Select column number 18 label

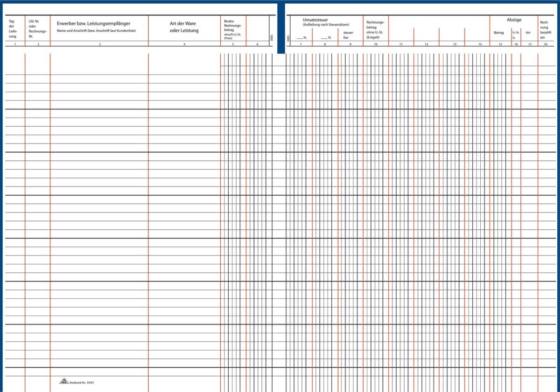545,44
